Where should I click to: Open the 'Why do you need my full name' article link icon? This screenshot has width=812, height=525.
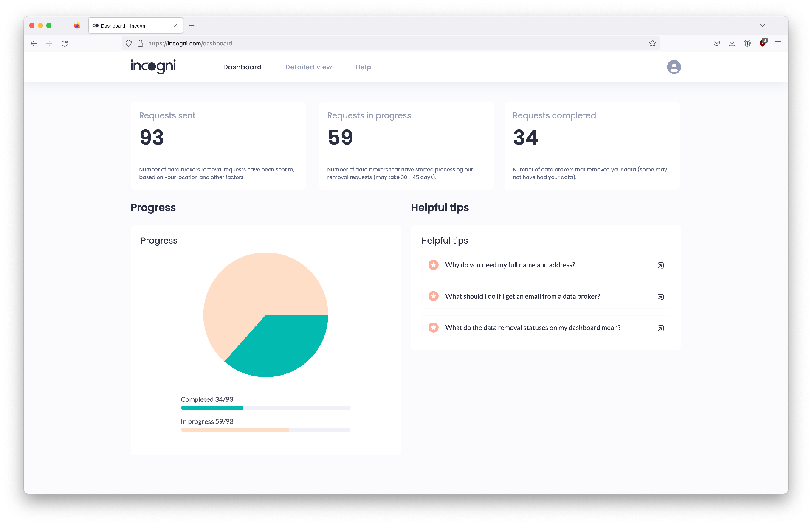point(661,265)
